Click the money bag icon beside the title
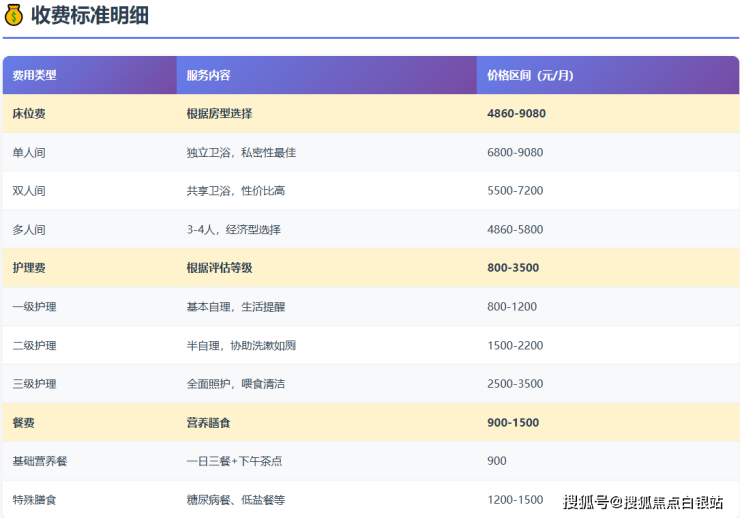This screenshot has height=518, width=740. coord(14,16)
